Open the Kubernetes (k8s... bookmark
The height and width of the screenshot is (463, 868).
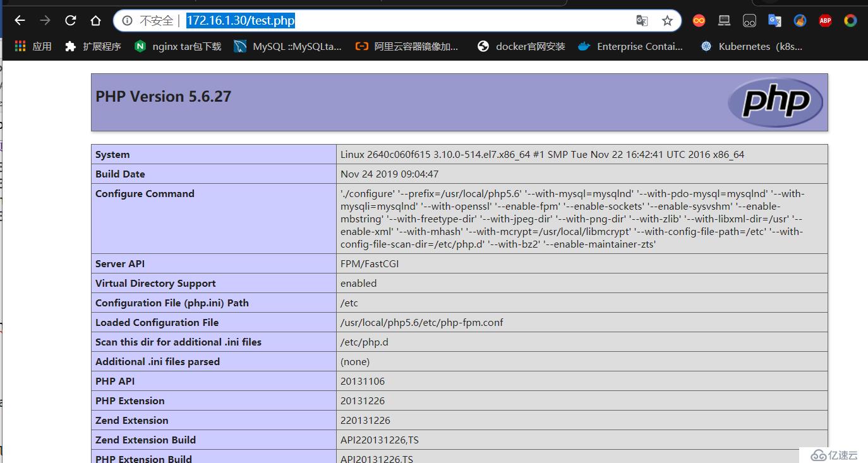pos(751,46)
